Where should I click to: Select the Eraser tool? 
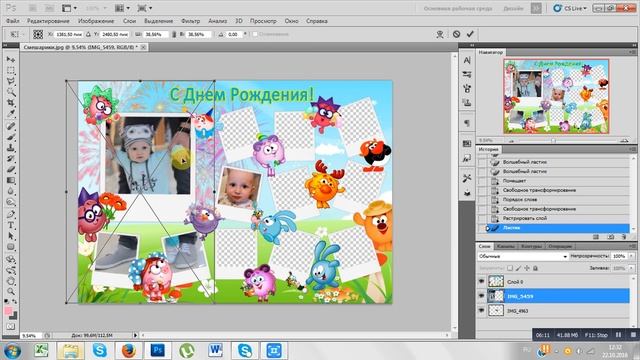(11, 169)
